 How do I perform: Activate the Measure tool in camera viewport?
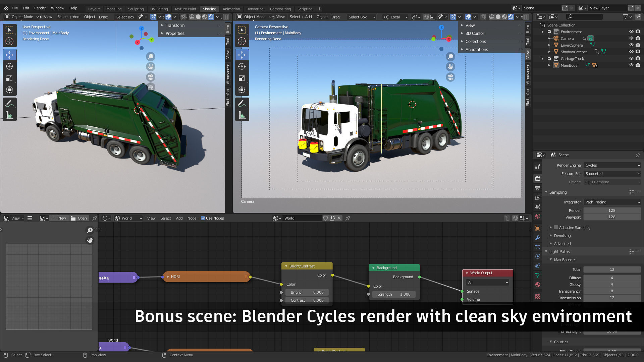242,116
